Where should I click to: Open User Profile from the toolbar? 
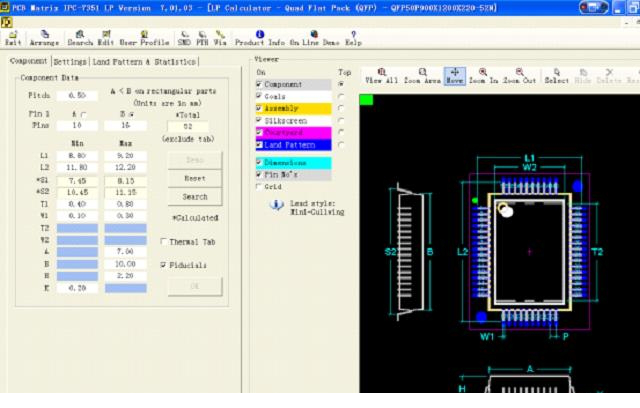tap(144, 38)
